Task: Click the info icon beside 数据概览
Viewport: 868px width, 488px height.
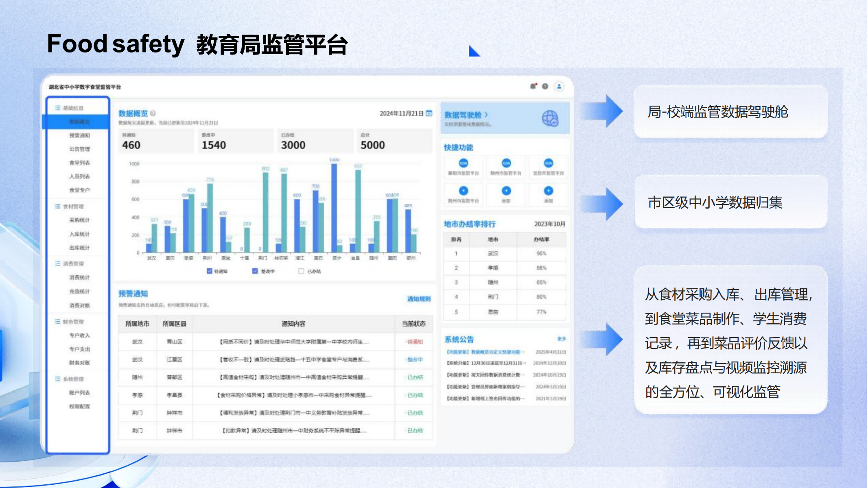Action: [x=153, y=113]
